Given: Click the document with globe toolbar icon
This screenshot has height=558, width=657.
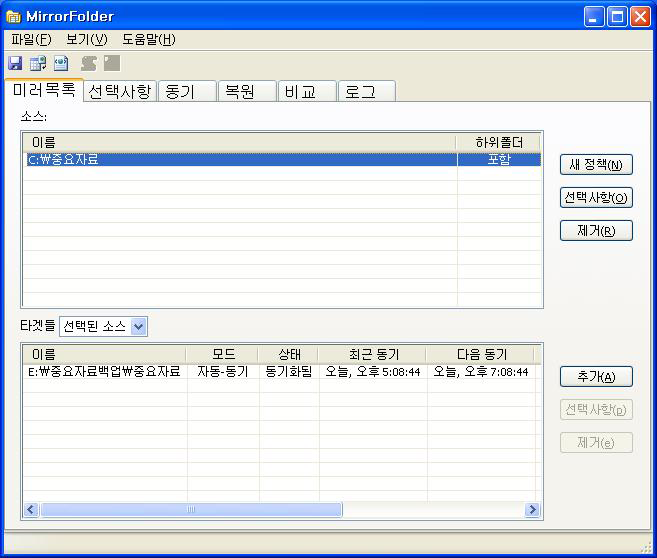Looking at the screenshot, I should pos(61,64).
